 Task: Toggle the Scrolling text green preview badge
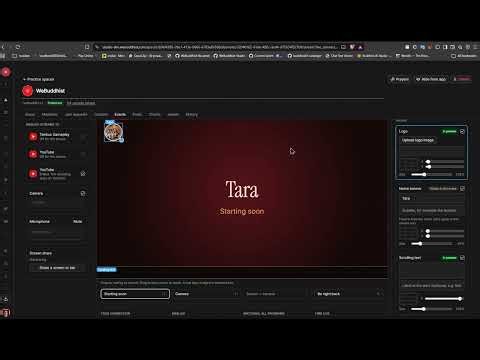pos(449,258)
